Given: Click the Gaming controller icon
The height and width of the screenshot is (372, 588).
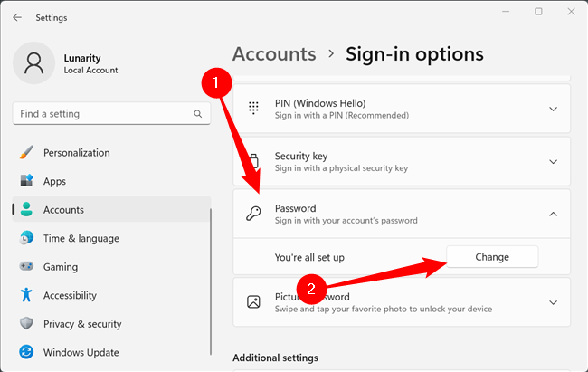Looking at the screenshot, I should [26, 267].
